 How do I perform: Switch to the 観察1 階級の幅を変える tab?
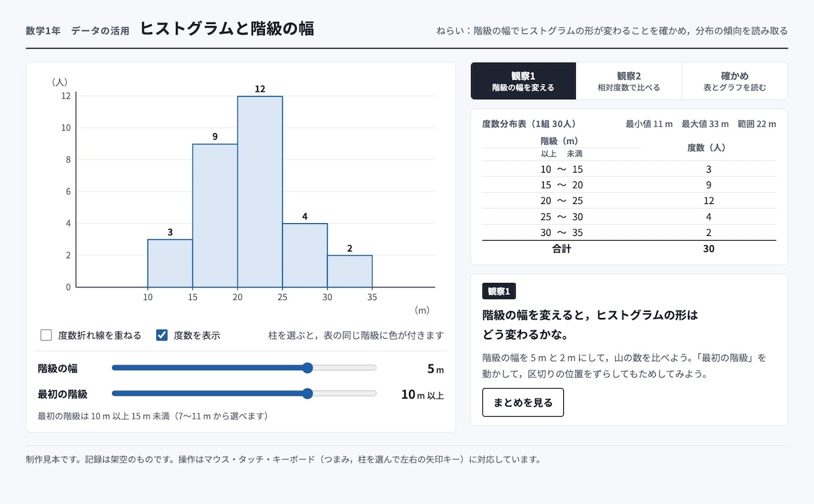coord(523,81)
